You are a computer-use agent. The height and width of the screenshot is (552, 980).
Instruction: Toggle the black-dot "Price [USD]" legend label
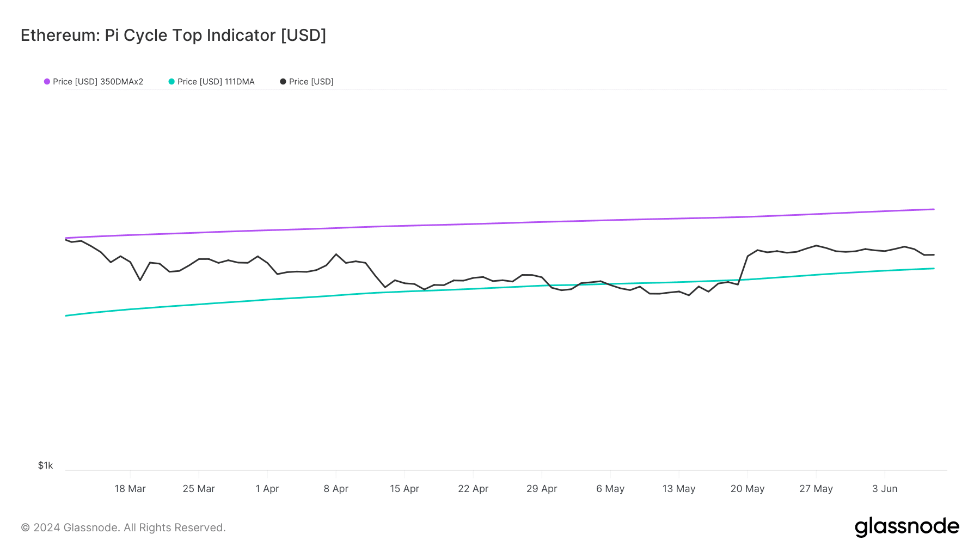311,82
